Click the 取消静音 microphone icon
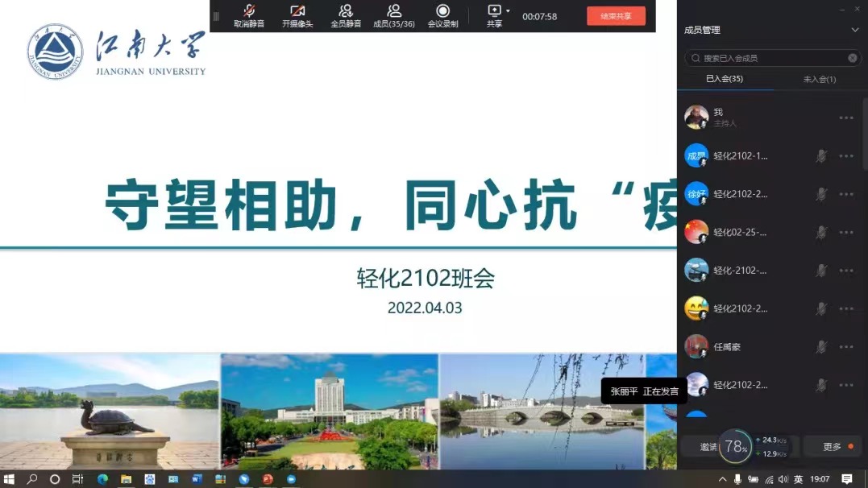 coord(249,10)
